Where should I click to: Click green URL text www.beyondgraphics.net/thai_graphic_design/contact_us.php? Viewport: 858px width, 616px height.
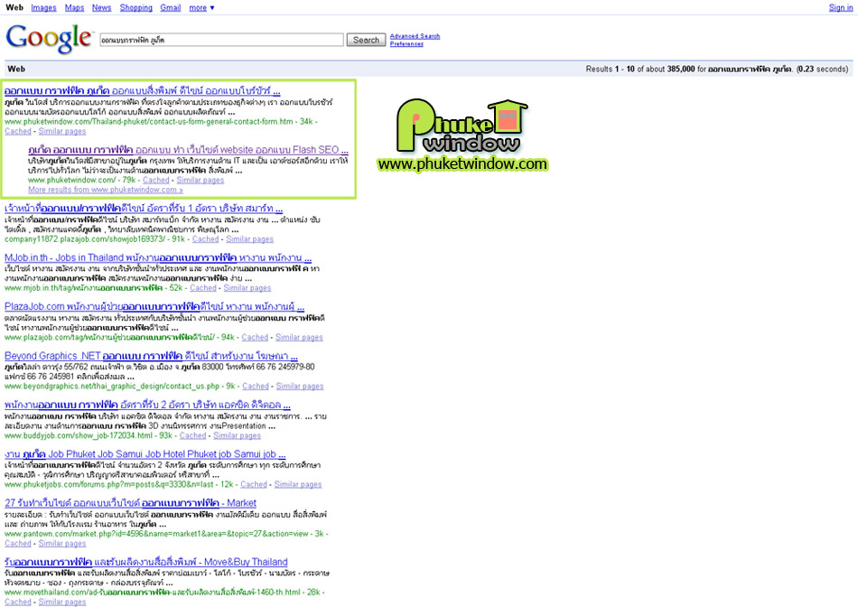point(112,387)
